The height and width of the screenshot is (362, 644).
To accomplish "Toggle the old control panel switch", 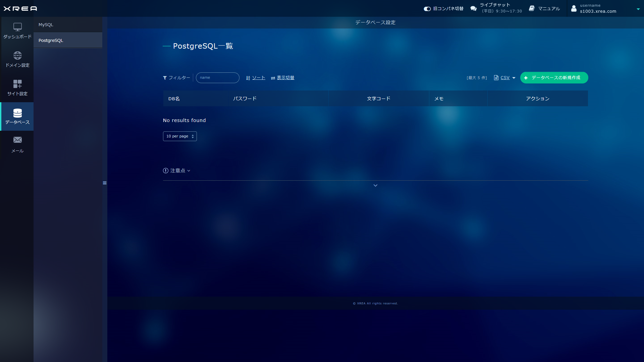I will coord(427,9).
